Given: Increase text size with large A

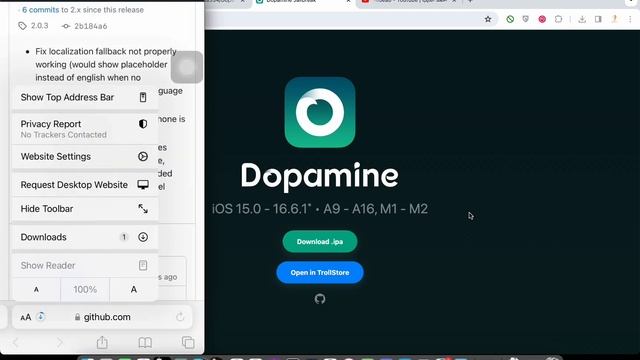Looking at the screenshot, I should 133,289.
